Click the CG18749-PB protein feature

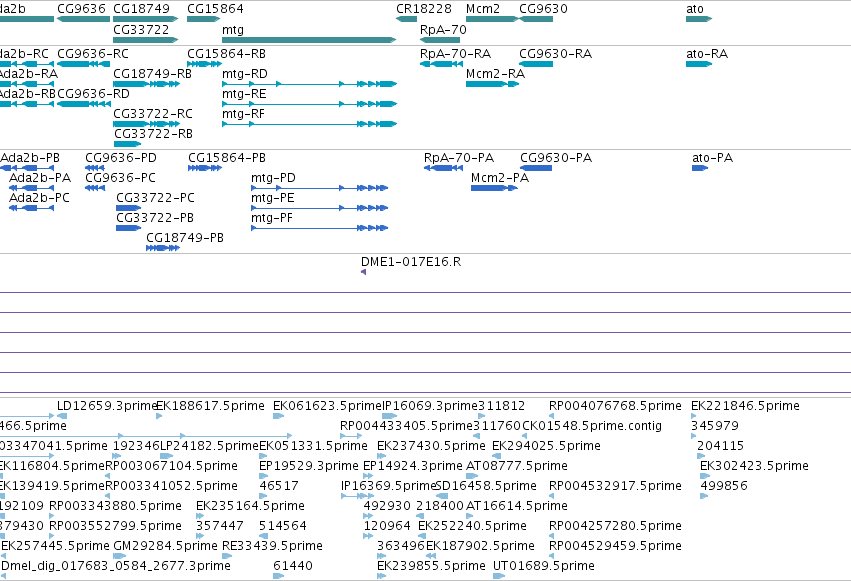163,248
